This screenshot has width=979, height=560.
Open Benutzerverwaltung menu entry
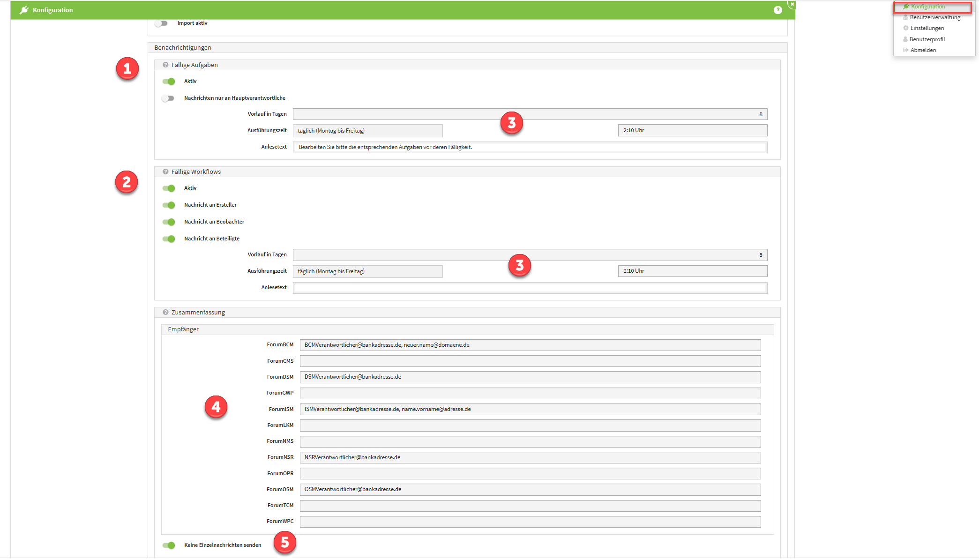point(934,17)
